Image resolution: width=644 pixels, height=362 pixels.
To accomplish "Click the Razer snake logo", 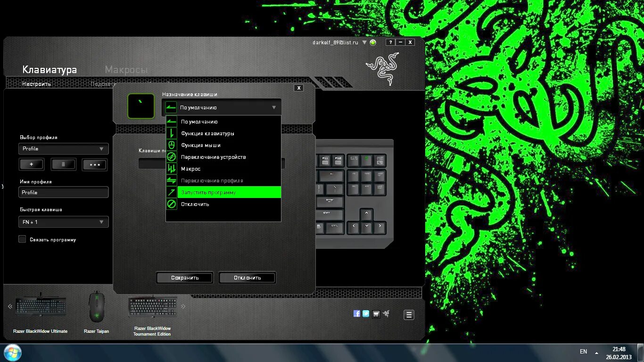I will 382,68.
